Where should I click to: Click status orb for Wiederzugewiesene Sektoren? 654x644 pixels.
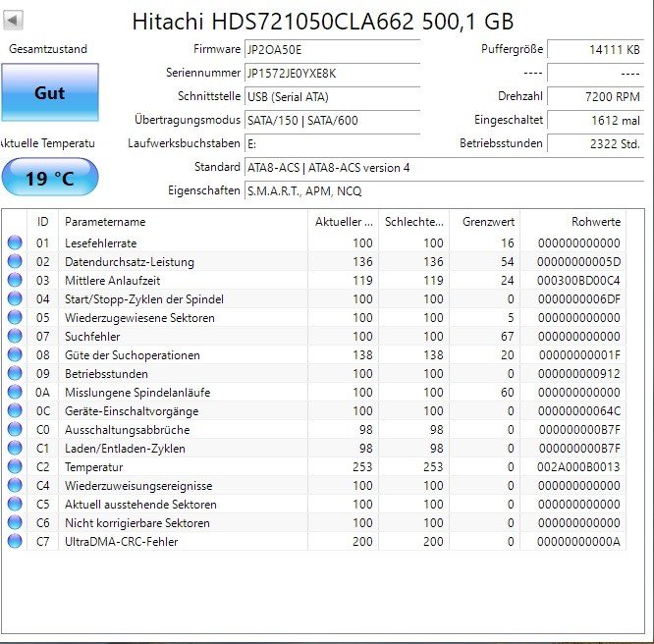click(15, 318)
